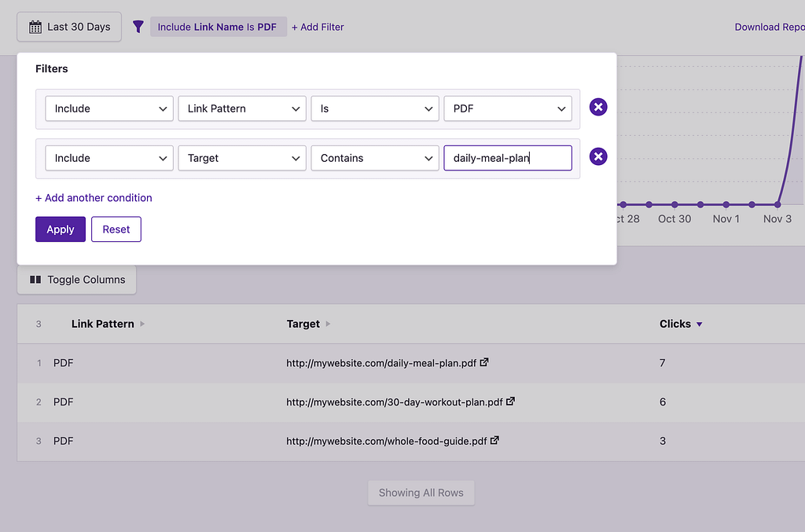
Task: Click the + Add Filter link
Action: click(318, 27)
